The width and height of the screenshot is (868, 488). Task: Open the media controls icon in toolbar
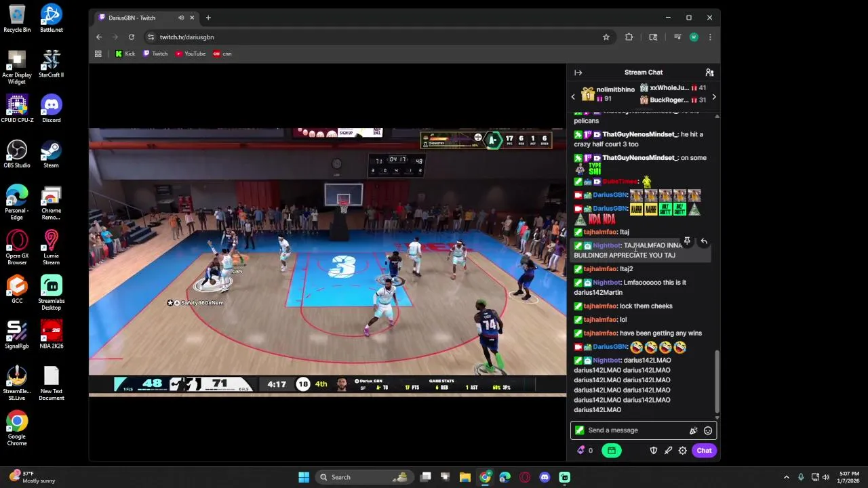[x=677, y=37]
